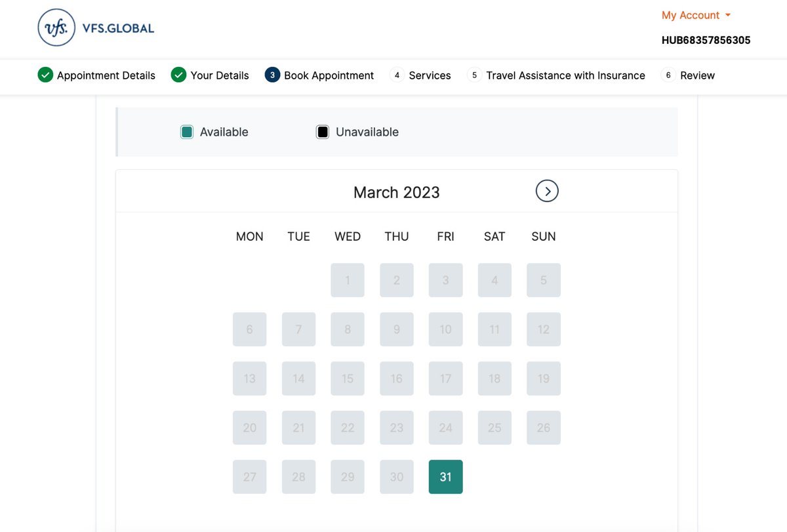Click unavailable date 28
Image resolution: width=787 pixels, height=532 pixels.
(x=298, y=477)
